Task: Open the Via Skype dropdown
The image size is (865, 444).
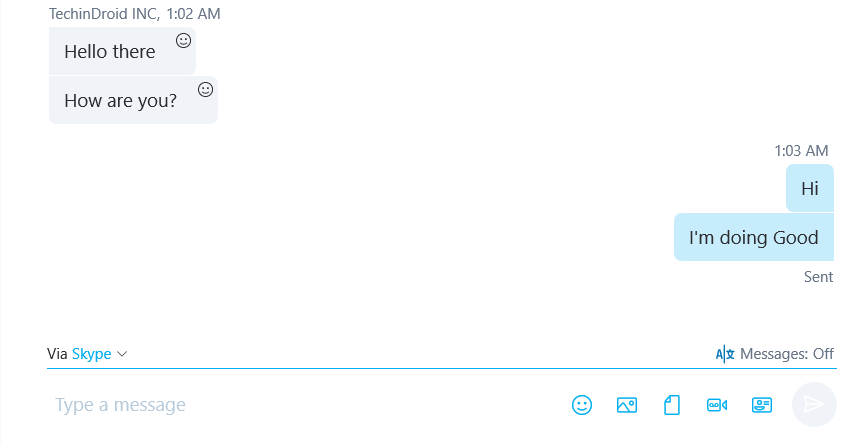Action: coord(87,354)
